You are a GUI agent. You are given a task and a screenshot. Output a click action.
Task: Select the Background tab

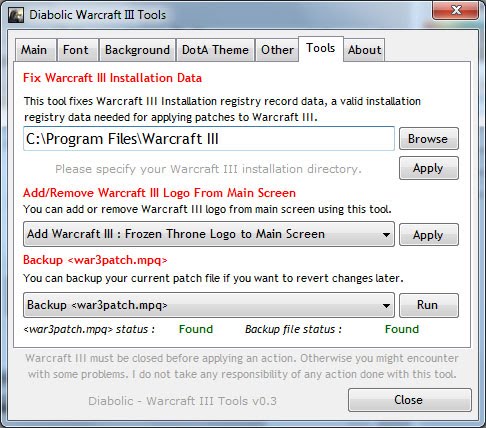137,50
